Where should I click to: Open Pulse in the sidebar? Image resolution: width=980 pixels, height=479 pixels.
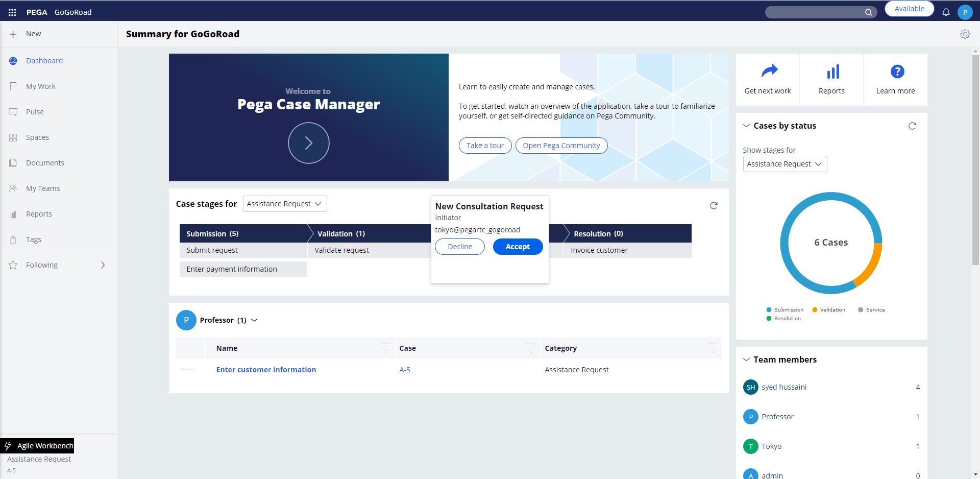(x=35, y=112)
